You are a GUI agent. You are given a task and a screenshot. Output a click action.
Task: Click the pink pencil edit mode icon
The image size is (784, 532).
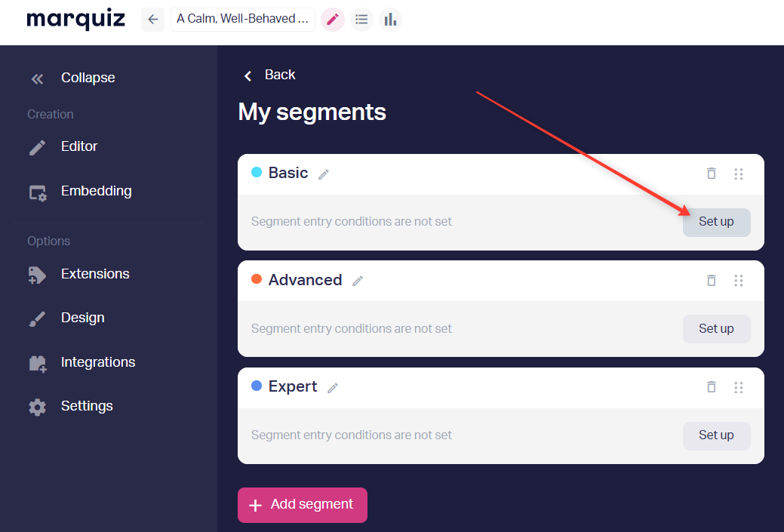[333, 20]
